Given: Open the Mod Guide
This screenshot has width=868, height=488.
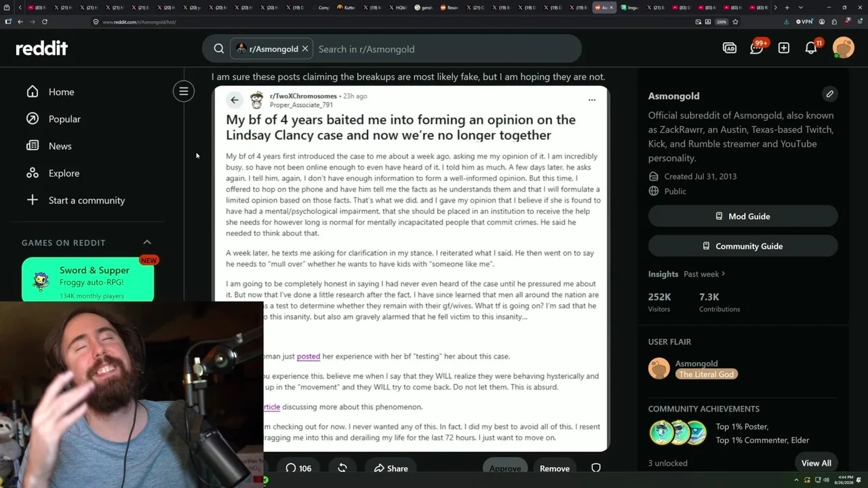Looking at the screenshot, I should click(x=743, y=216).
